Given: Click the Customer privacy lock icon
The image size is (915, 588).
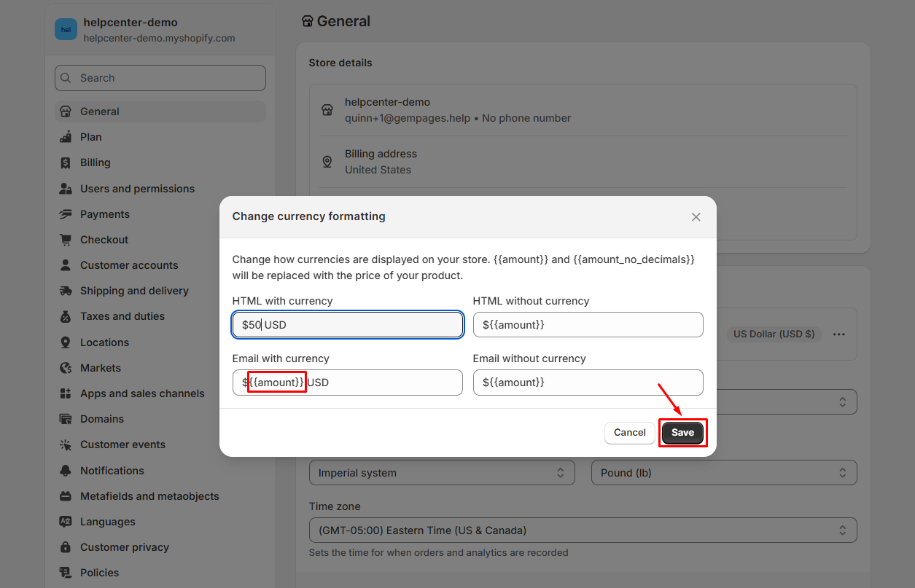Looking at the screenshot, I should click(x=66, y=547).
